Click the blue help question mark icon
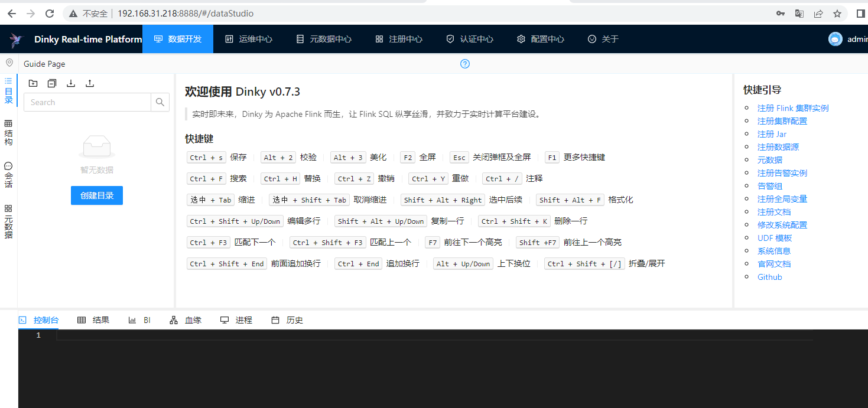868x408 pixels. pyautogui.click(x=465, y=64)
